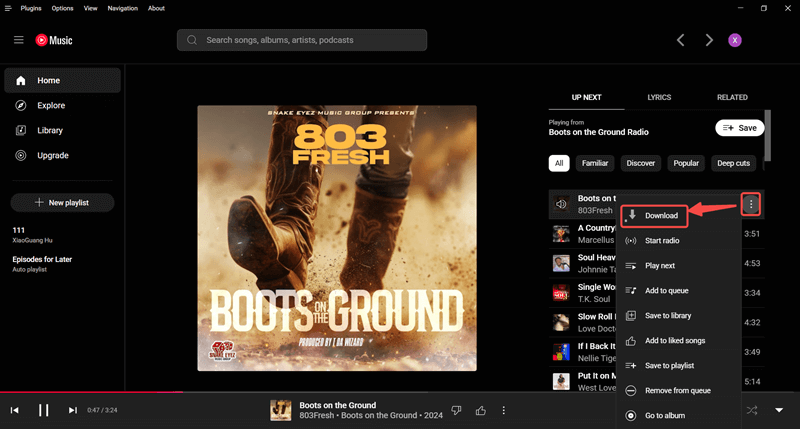Play the If I Back It queue song

[x=584, y=352]
